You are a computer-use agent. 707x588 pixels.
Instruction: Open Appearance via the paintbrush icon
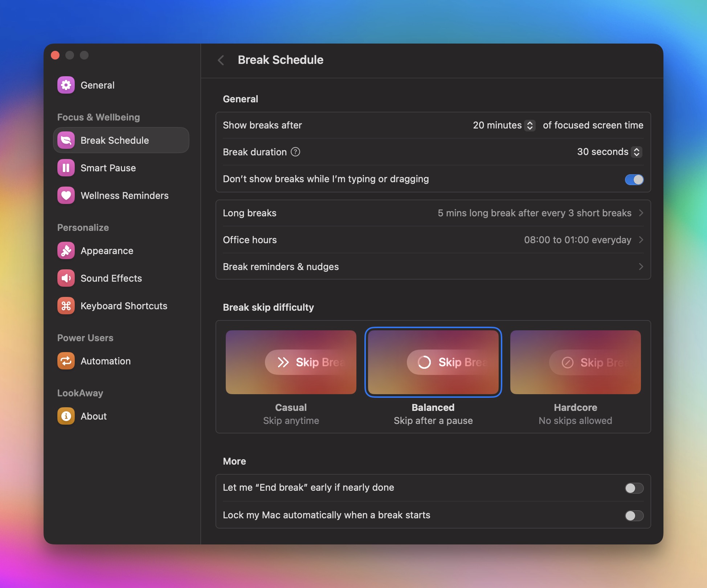tap(66, 250)
